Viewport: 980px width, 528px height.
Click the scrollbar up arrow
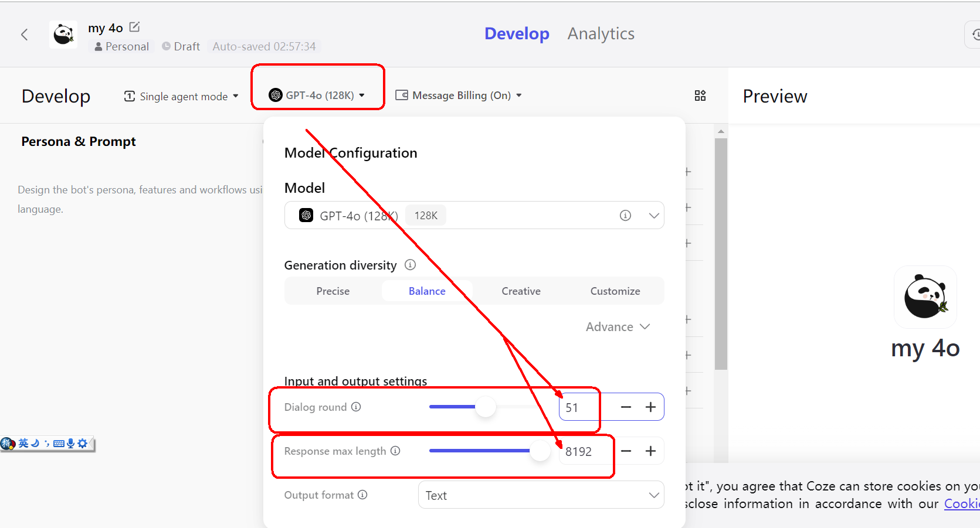pos(721,131)
